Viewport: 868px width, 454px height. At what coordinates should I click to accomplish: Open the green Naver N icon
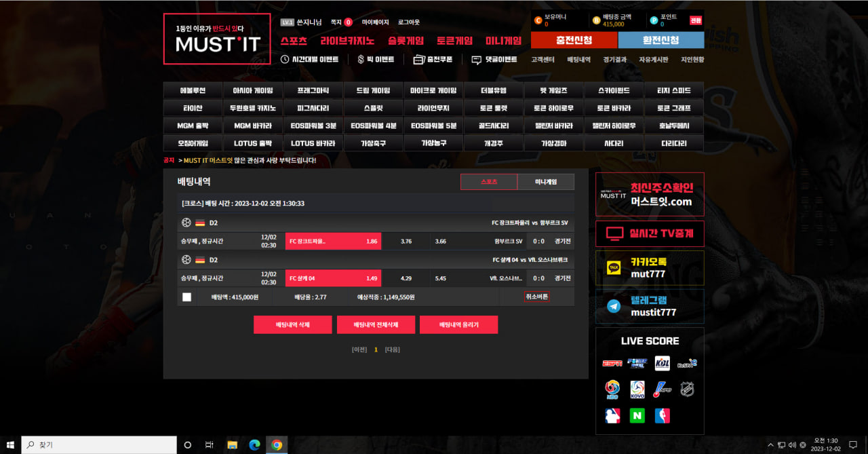pyautogui.click(x=637, y=415)
